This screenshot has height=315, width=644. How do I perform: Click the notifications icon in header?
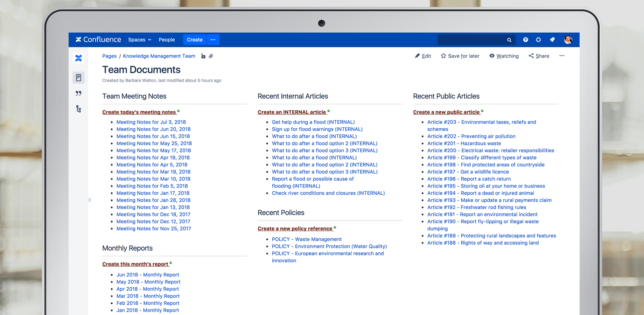pos(552,40)
